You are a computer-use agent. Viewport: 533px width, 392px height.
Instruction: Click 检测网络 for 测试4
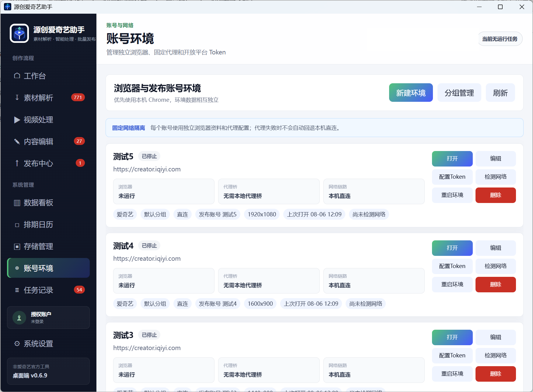click(x=496, y=266)
